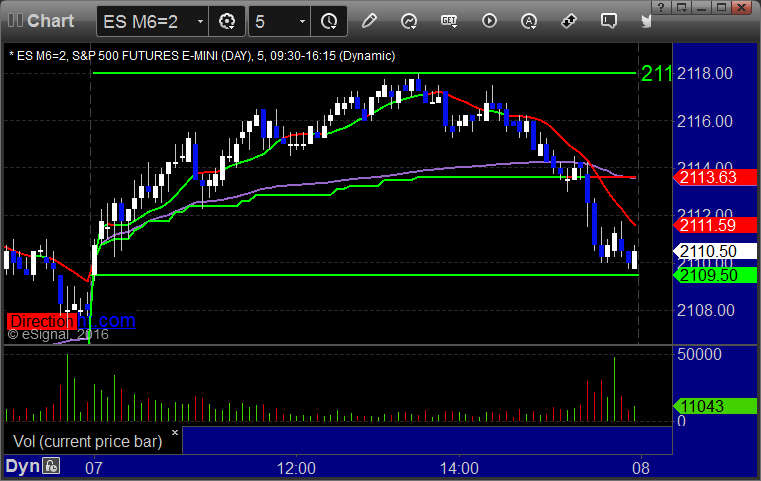Viewport: 761px width, 481px height.
Task: Open the clock time template icon
Action: pyautogui.click(x=329, y=21)
